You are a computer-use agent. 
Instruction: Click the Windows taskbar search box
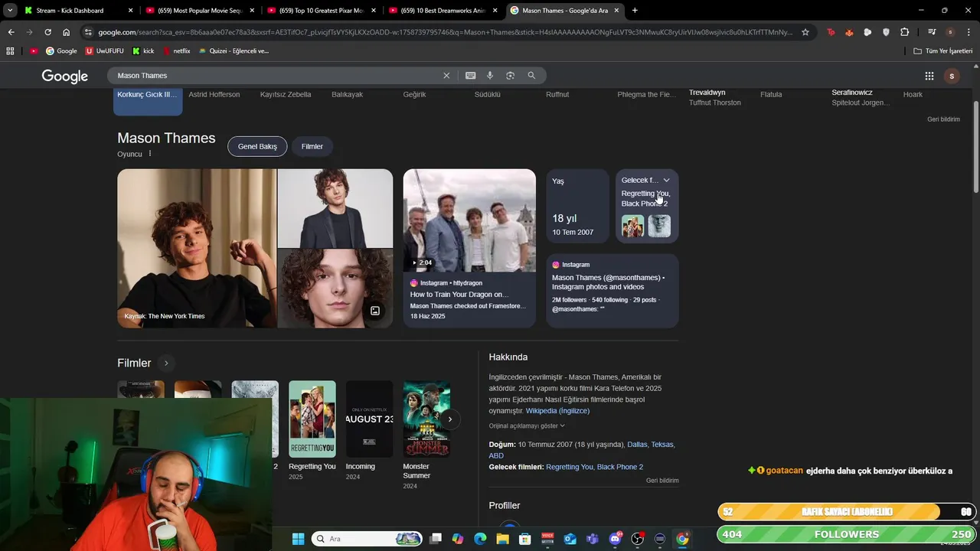pyautogui.click(x=367, y=539)
